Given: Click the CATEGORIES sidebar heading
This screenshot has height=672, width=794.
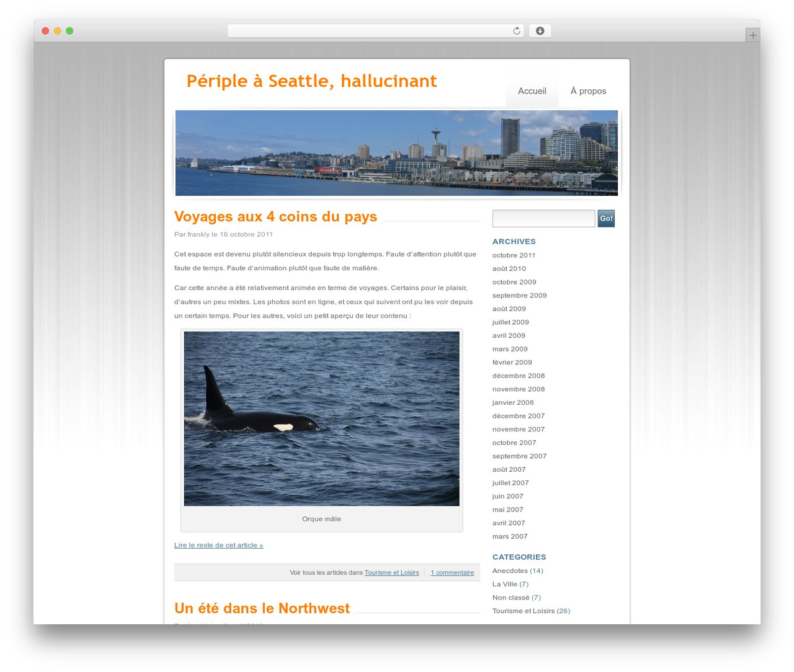Looking at the screenshot, I should click(519, 557).
